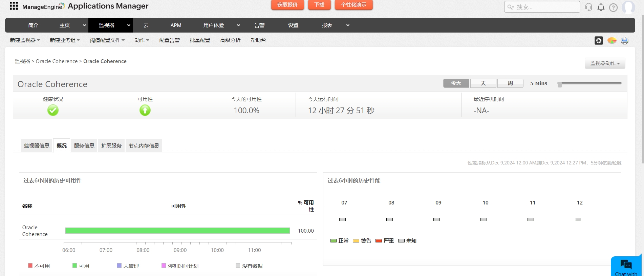The image size is (644, 276).
Task: Open the 配置告警 link
Action: 169,40
